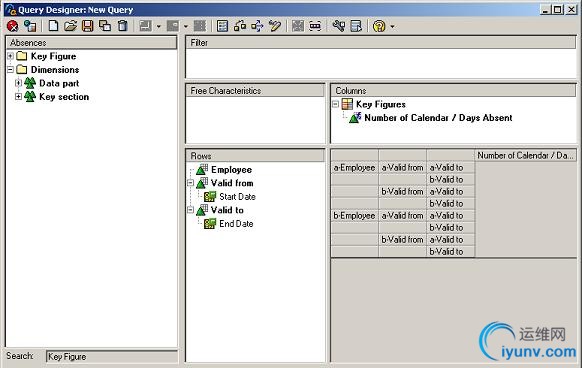The width and height of the screenshot is (582, 368).
Task: Click the Data part dimension icon
Action: 30,83
